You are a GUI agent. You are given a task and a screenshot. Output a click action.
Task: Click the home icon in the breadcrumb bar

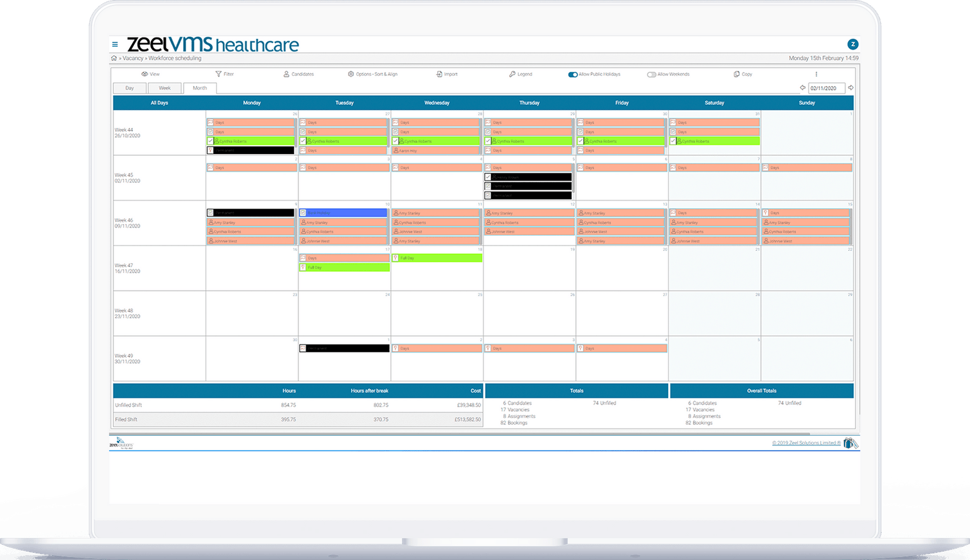coord(113,59)
